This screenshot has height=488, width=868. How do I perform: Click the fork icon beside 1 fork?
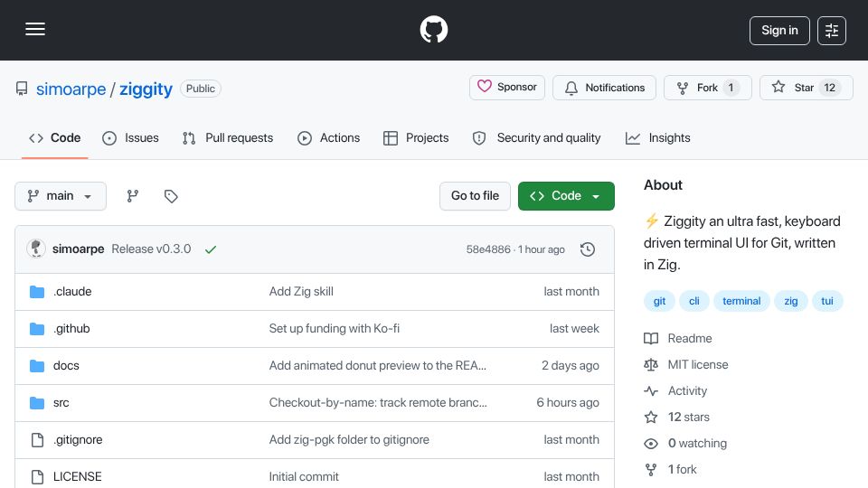pyautogui.click(x=651, y=470)
